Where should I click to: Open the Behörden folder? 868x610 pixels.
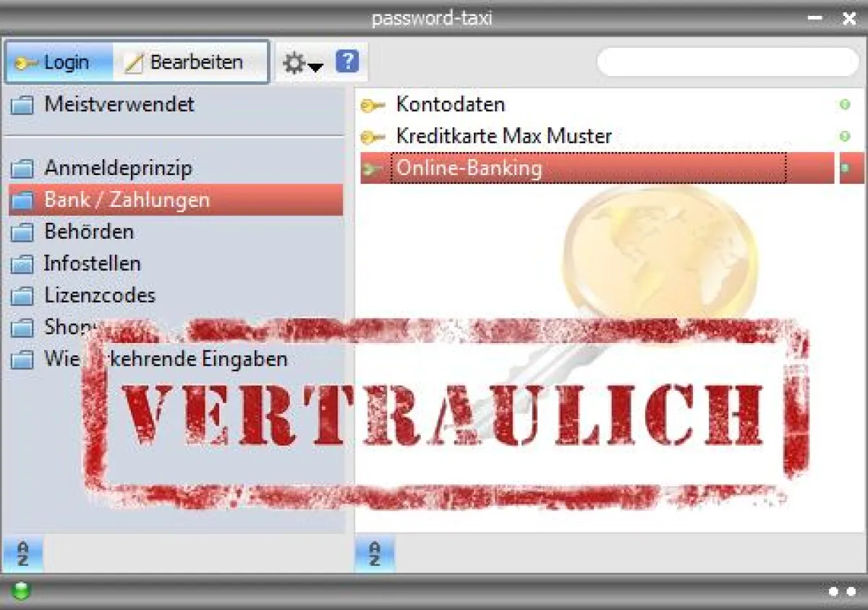pos(175,232)
